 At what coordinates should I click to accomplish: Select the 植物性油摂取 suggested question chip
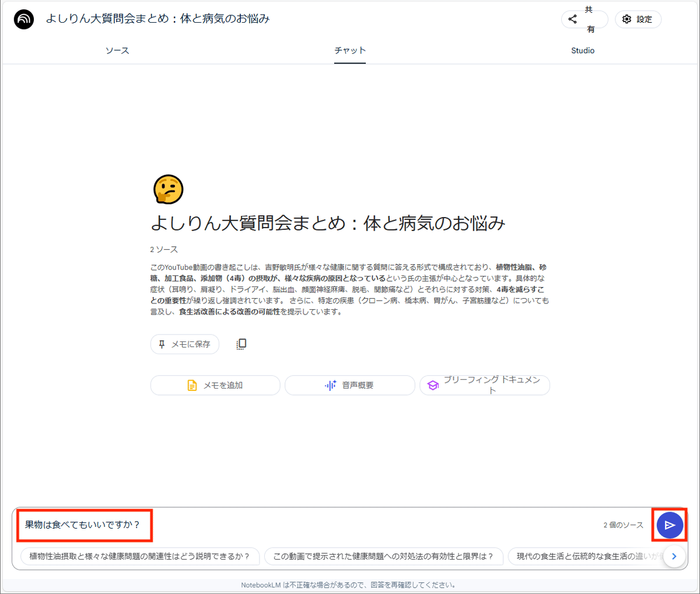[x=139, y=557]
